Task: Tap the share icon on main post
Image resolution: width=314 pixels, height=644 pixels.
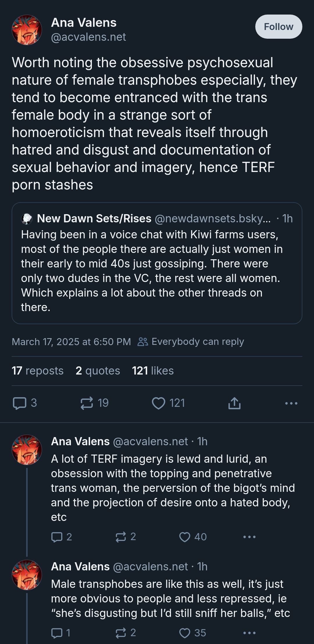Action: [234, 403]
